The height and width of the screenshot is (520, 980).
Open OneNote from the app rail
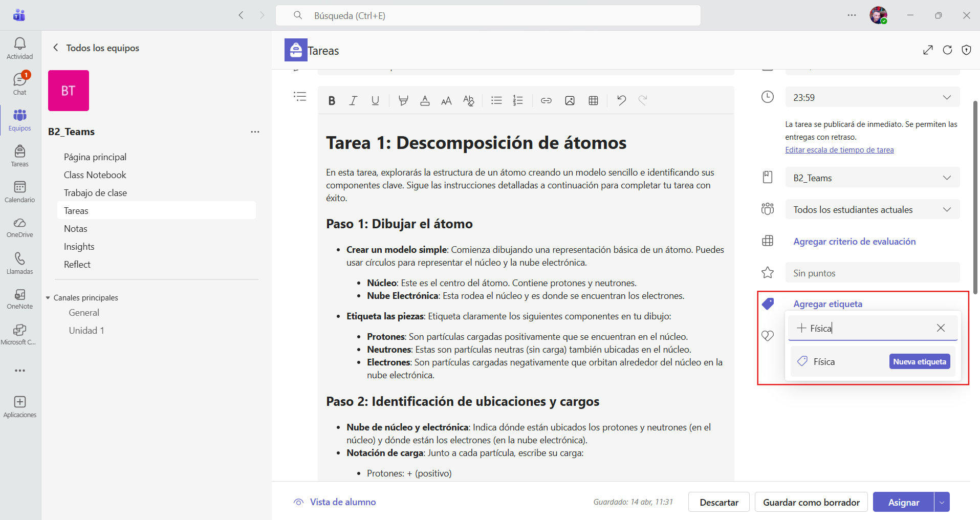20,299
